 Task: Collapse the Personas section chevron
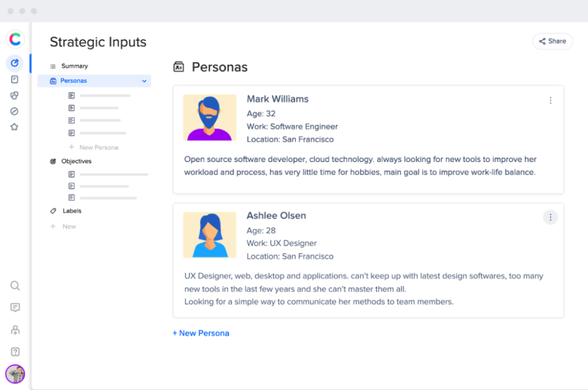tap(144, 81)
